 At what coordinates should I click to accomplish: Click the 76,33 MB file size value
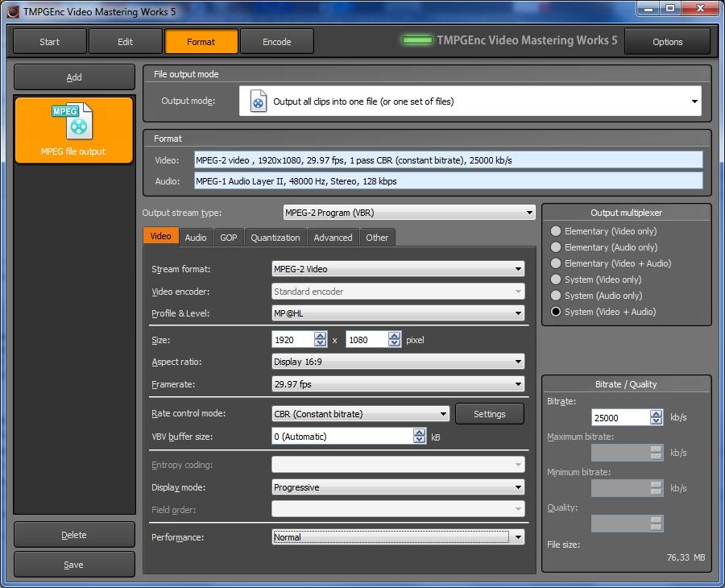(x=686, y=557)
